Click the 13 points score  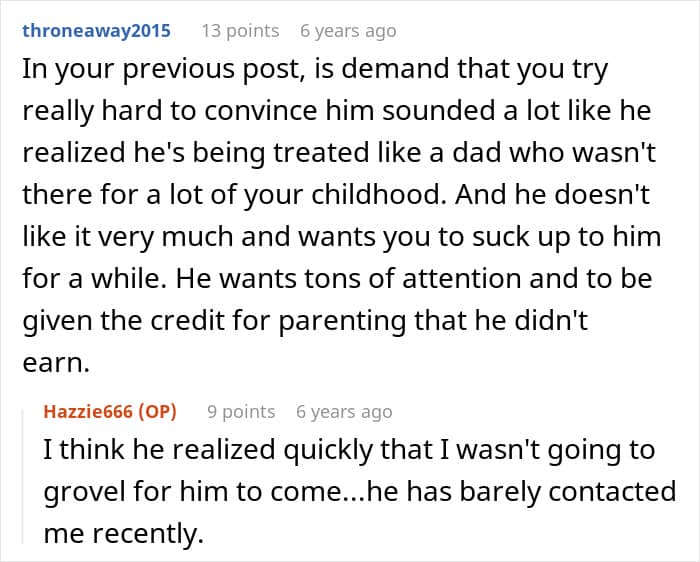pos(240,30)
